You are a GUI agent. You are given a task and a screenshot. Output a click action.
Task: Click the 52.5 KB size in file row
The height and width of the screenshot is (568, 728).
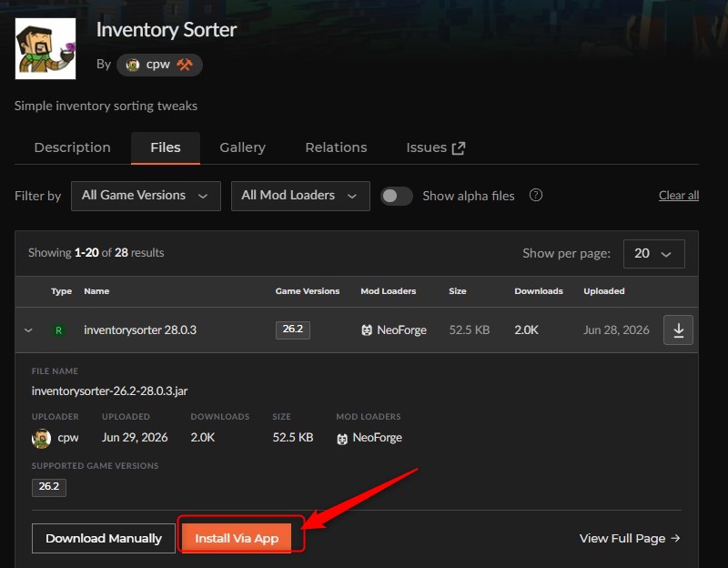pos(470,330)
